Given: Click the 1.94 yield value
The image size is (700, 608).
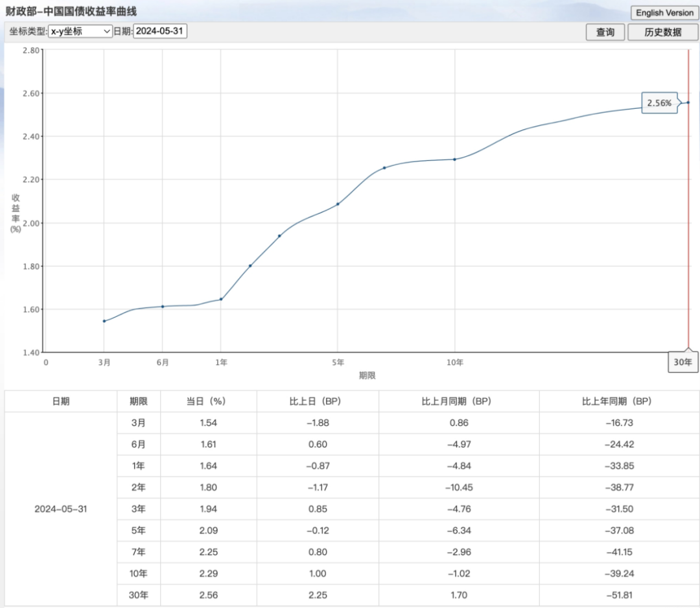Looking at the screenshot, I should point(209,509).
